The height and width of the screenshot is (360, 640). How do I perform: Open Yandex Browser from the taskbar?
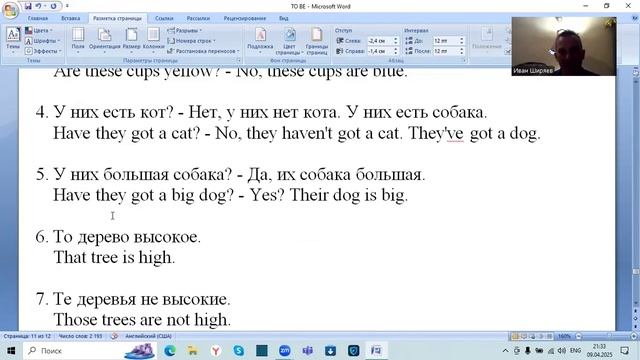click(216, 351)
